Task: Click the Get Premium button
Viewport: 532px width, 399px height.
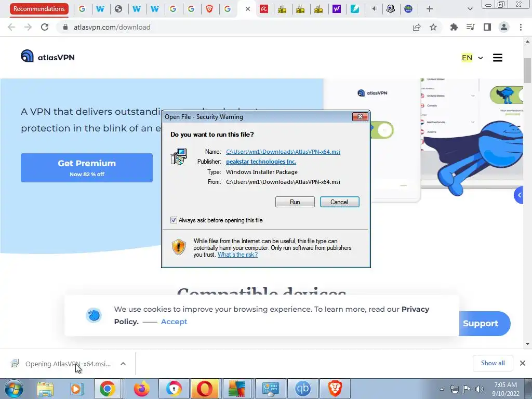Action: tap(87, 168)
